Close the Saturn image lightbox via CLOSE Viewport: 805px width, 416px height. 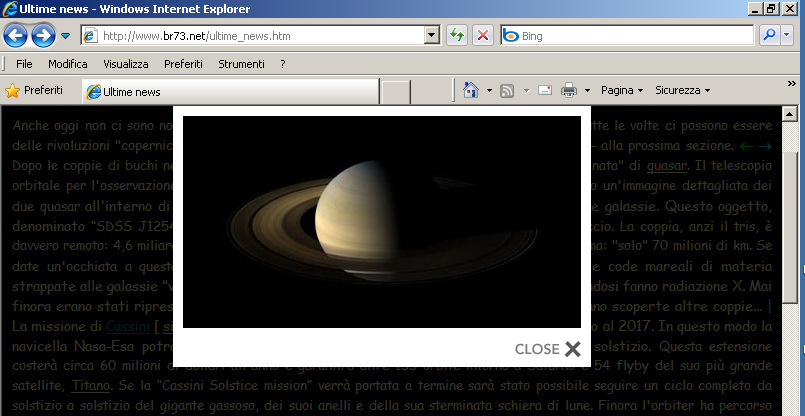548,349
